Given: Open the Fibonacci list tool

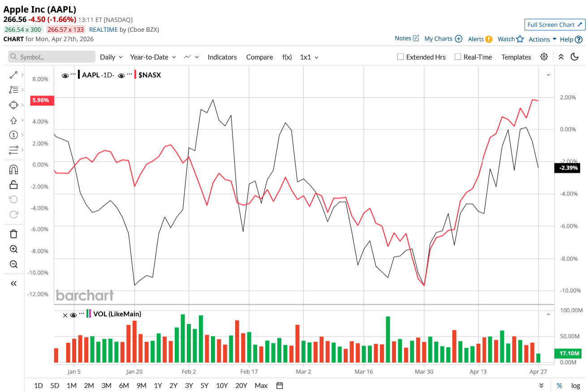Looking at the screenshot, I should 13,90.
